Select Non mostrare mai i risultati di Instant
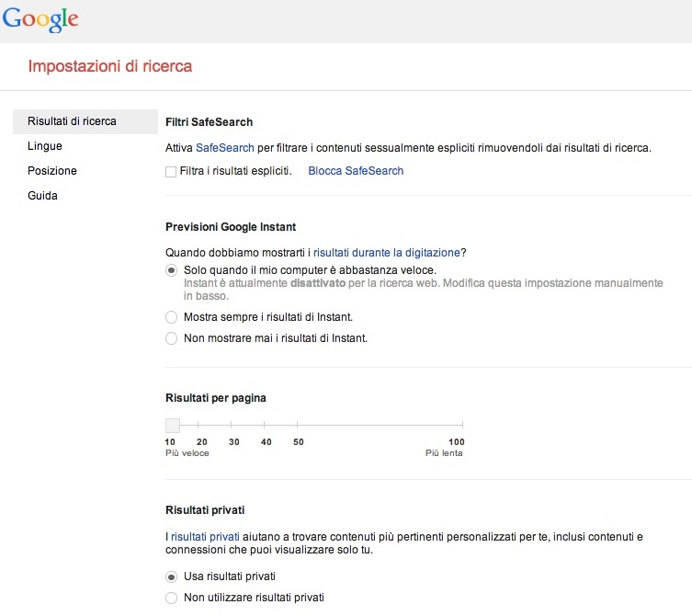This screenshot has height=616, width=692. [171, 338]
